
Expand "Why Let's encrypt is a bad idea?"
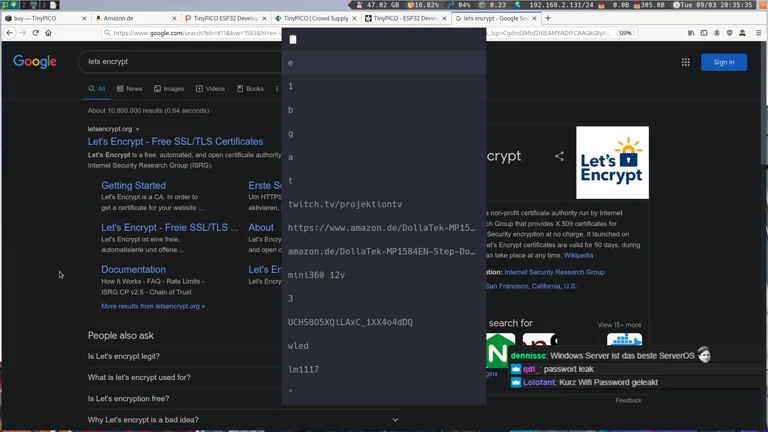143,420
